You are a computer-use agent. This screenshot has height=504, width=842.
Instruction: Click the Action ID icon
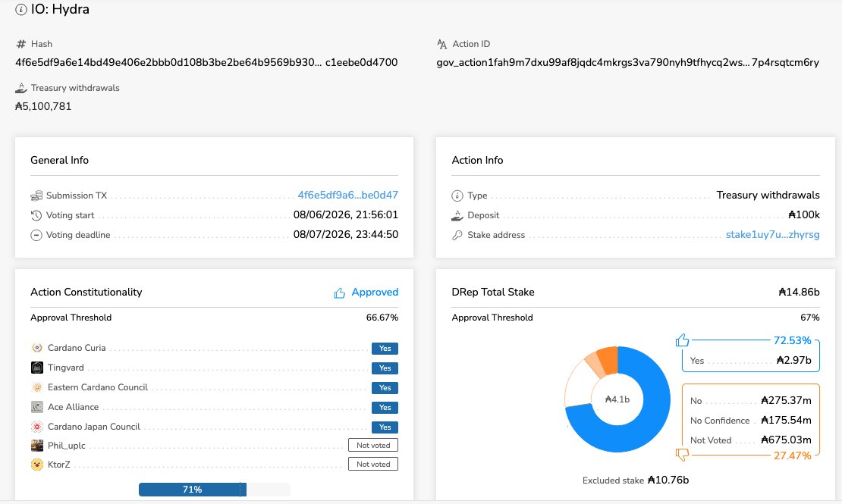click(x=442, y=44)
